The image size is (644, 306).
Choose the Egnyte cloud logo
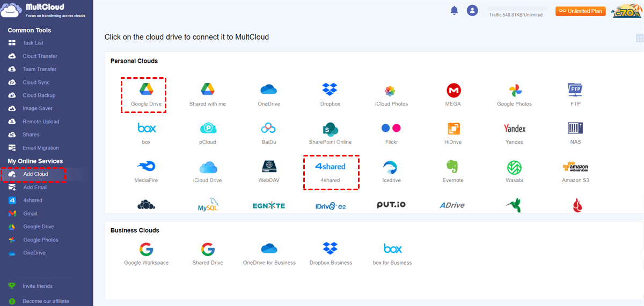269,205
